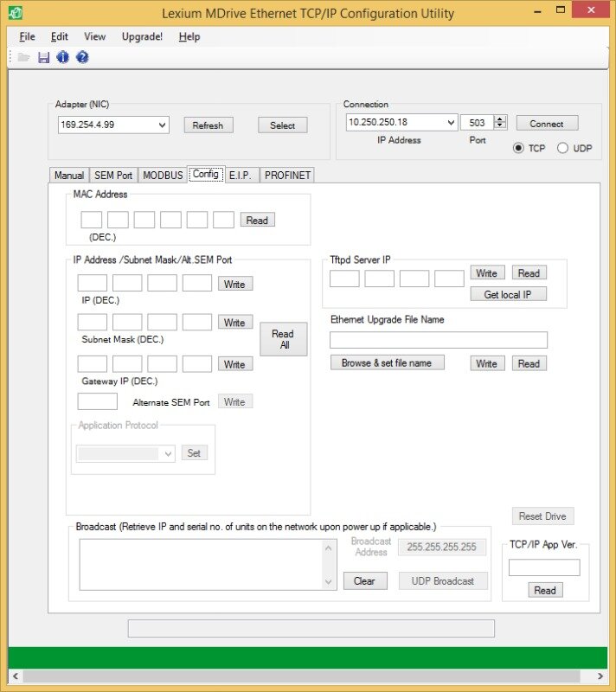
Task: Expand the Application Protocol dropdown
Action: (x=168, y=453)
